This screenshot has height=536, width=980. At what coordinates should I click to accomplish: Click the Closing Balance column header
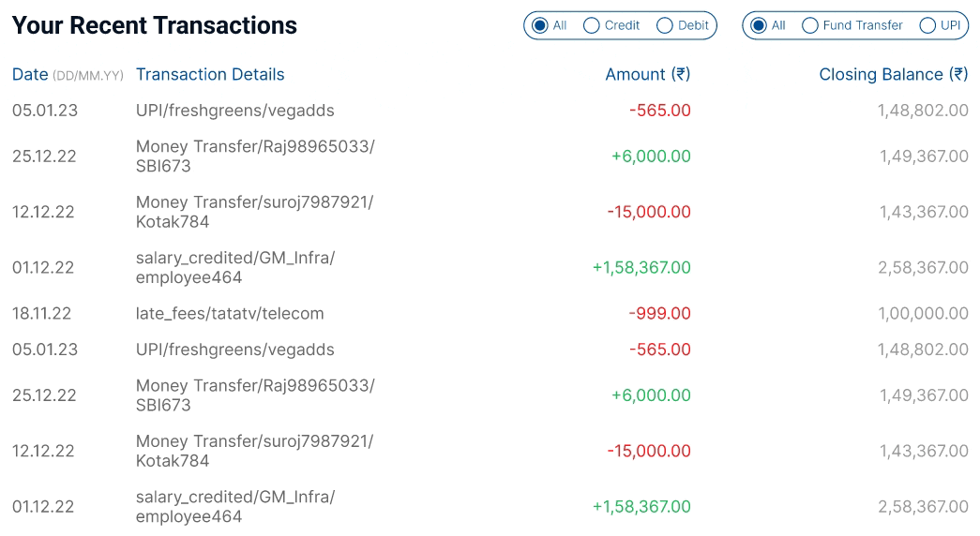tap(893, 74)
